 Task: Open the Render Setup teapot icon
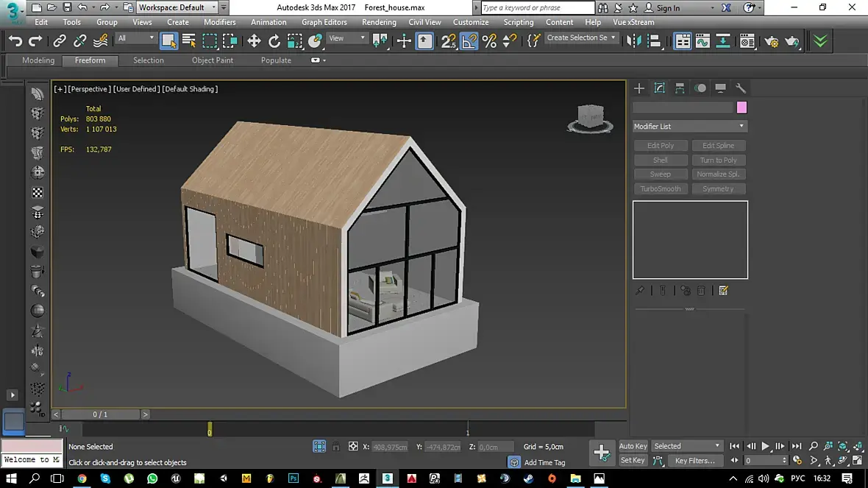coord(771,41)
